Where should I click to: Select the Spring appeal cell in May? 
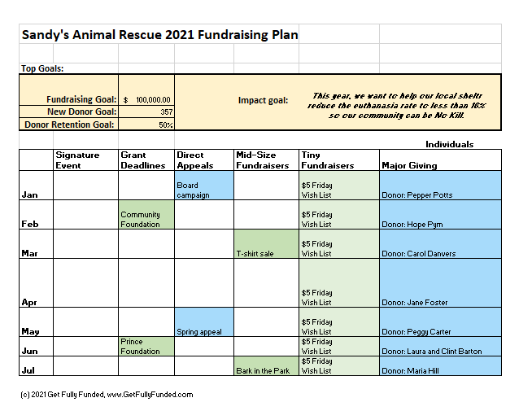(x=204, y=322)
